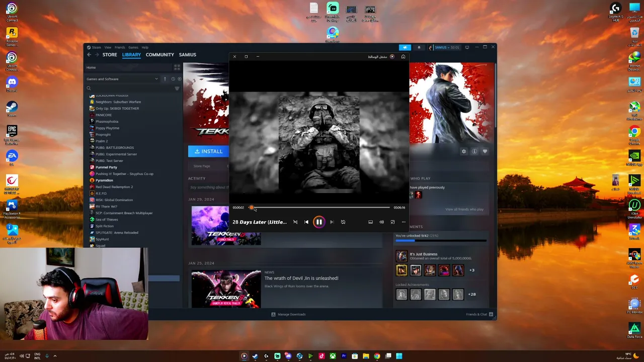
Task: Click the library search field
Action: tap(129, 88)
